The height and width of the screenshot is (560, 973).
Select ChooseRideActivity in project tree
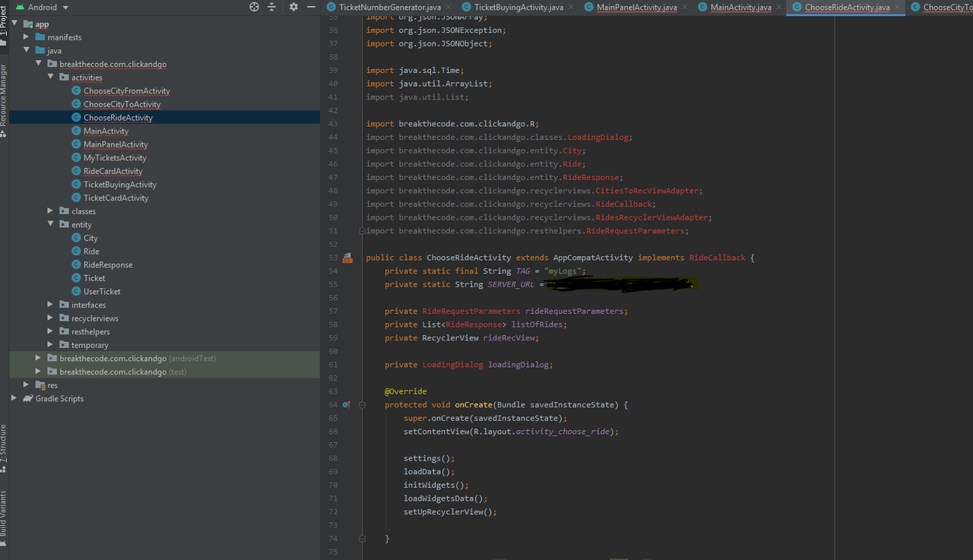118,118
